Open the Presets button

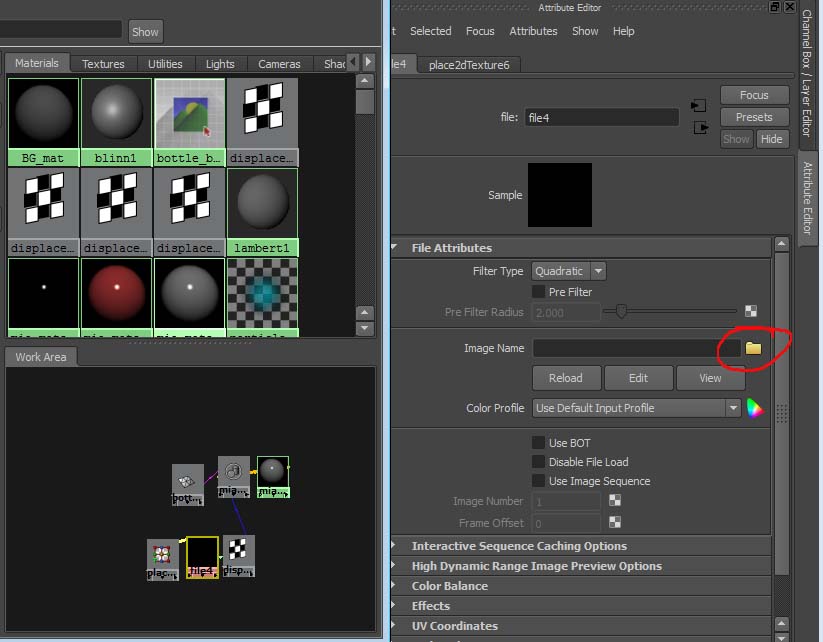point(754,117)
